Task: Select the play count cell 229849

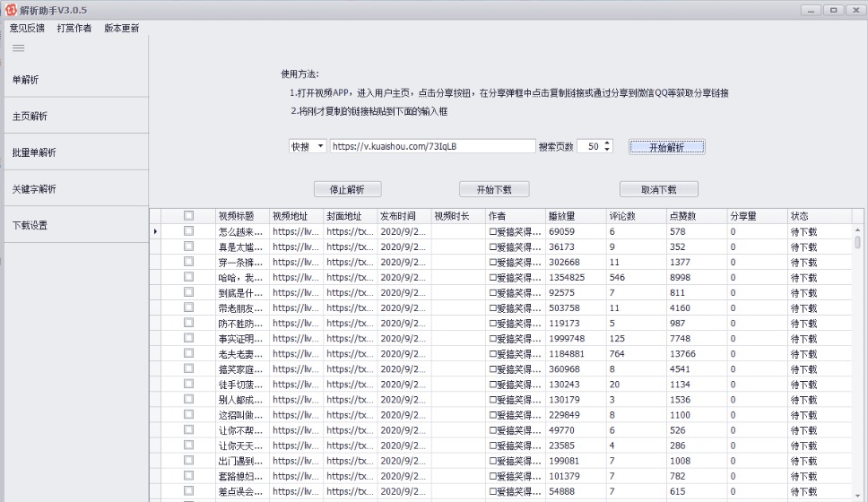Action: pyautogui.click(x=576, y=414)
